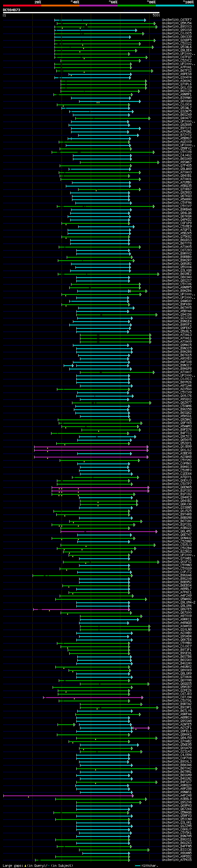Viewport: 197px width, 868px height.
Task: Select the UniRef100_B3IX36 label
Action: click(177, 850)
